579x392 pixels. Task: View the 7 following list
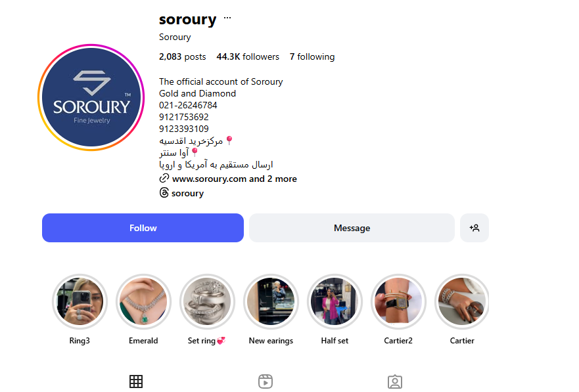click(312, 56)
